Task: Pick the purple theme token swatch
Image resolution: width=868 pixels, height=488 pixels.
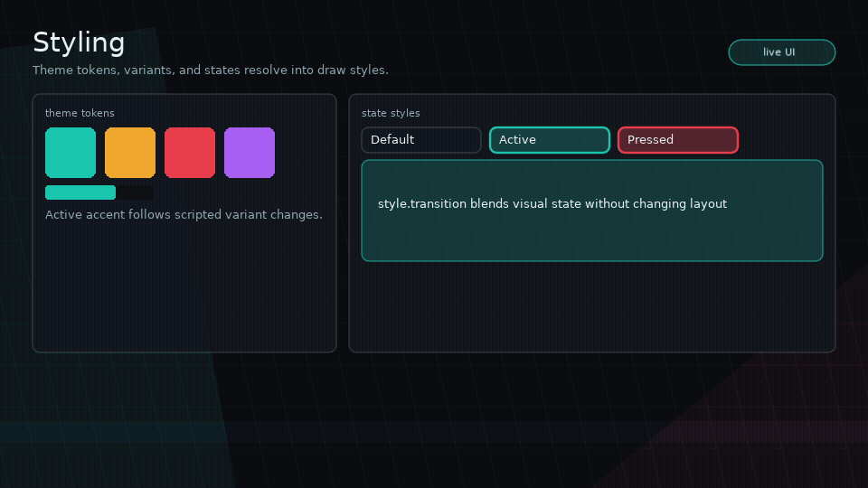Action: 250,153
